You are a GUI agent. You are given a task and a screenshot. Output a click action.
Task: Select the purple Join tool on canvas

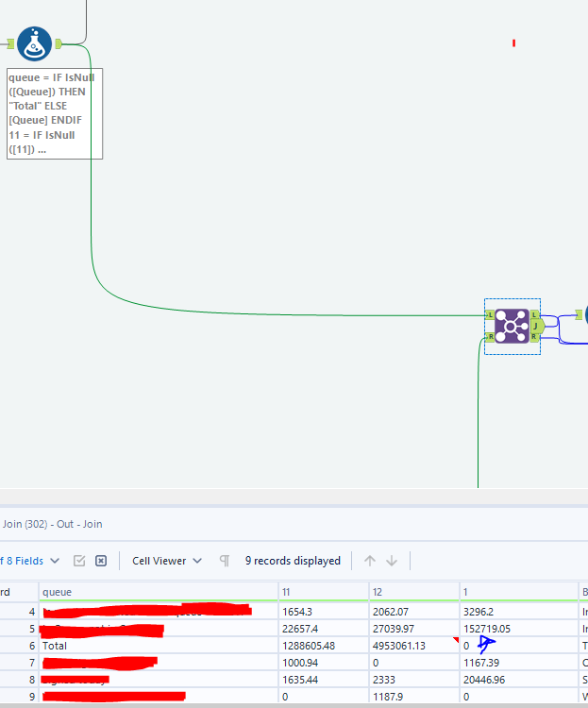[x=512, y=326]
